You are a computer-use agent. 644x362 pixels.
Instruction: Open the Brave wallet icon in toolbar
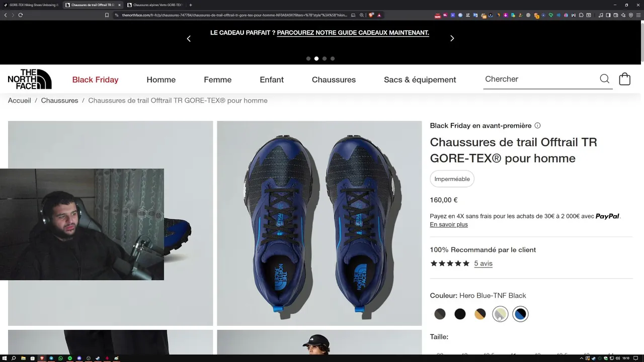616,15
